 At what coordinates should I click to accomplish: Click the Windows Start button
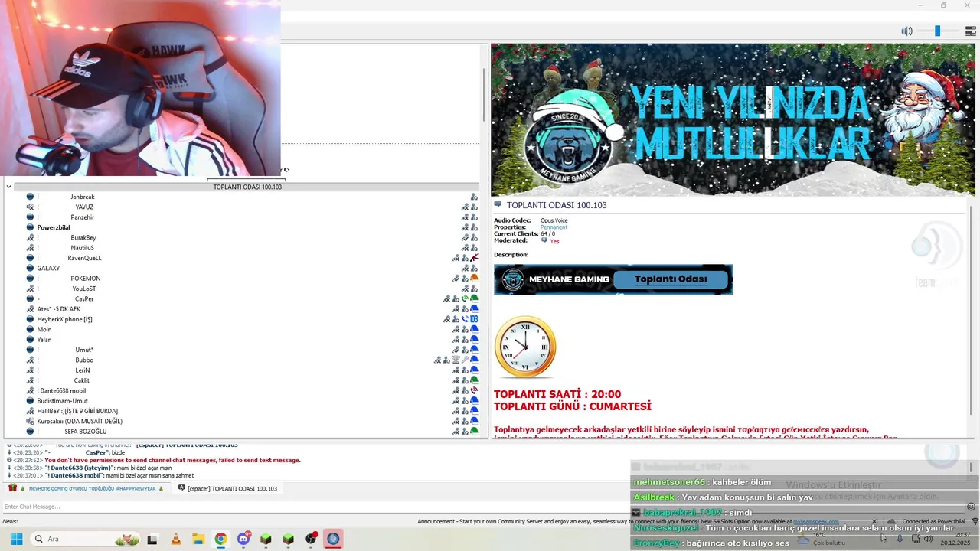(16, 539)
